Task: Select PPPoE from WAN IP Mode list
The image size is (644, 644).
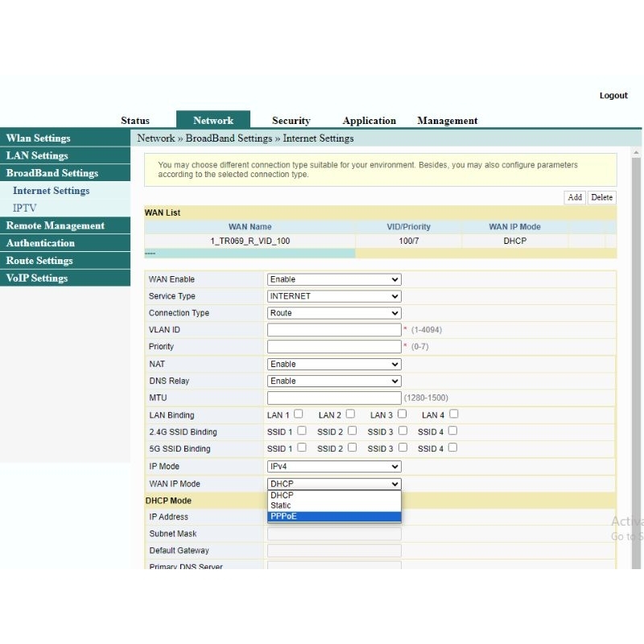Action: (333, 516)
